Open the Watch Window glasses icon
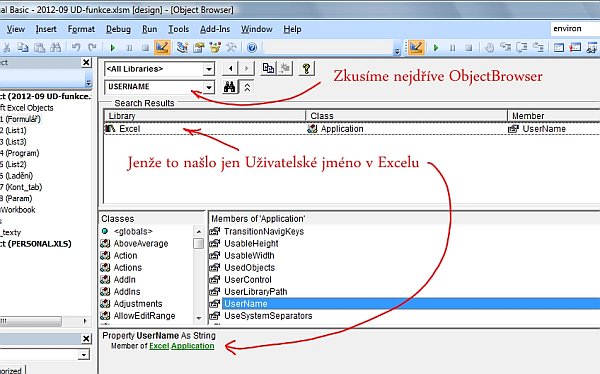The height and width of the screenshot is (374, 600). point(592,47)
